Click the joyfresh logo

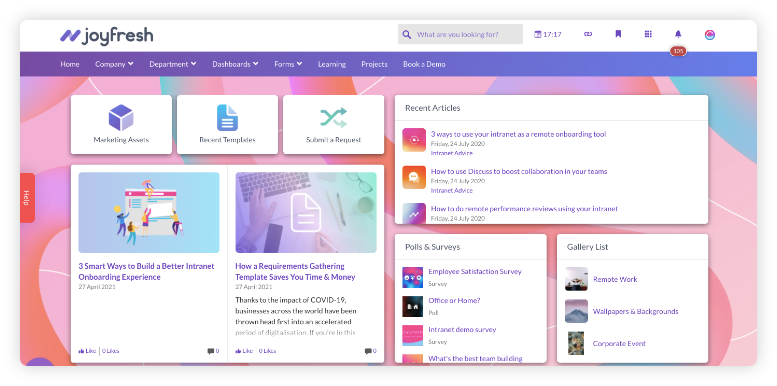107,35
